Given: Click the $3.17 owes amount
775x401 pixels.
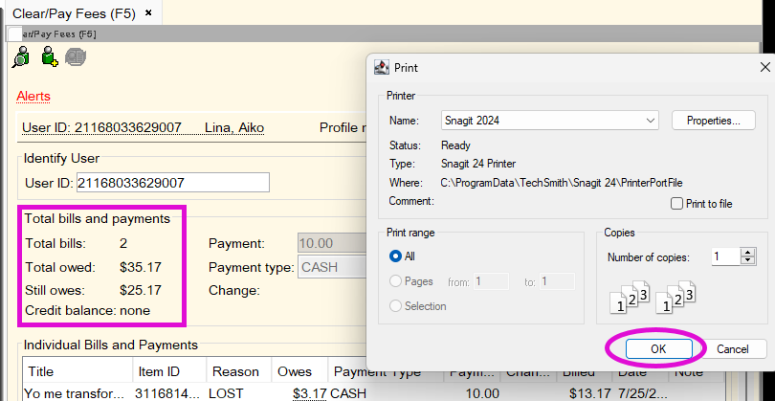Looking at the screenshot, I should pyautogui.click(x=309, y=393).
